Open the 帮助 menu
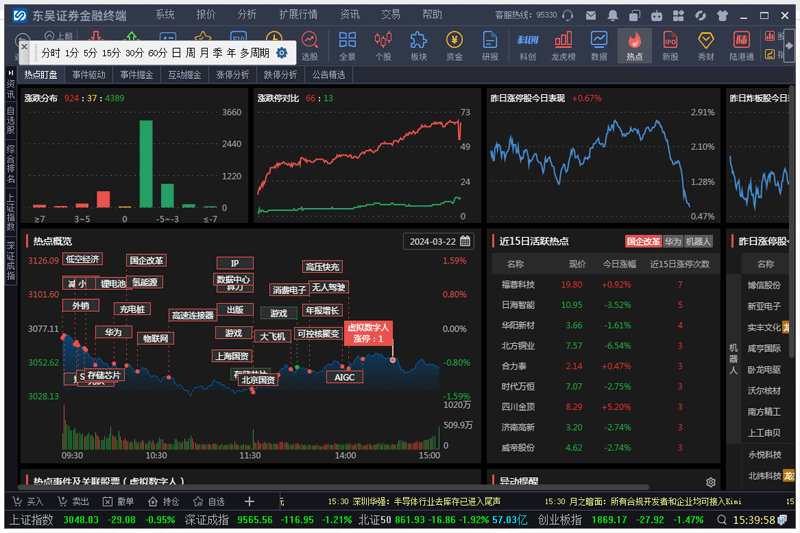The height and width of the screenshot is (533, 800). click(432, 15)
